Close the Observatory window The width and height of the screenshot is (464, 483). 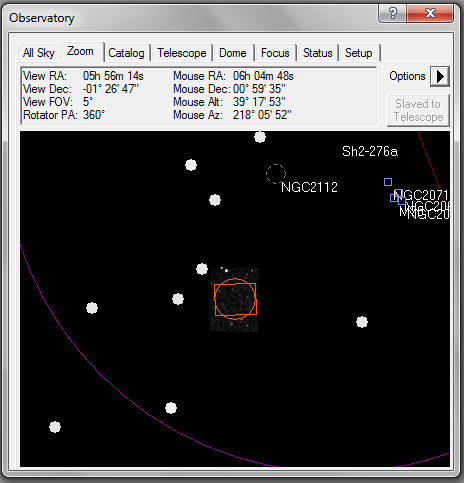point(430,13)
